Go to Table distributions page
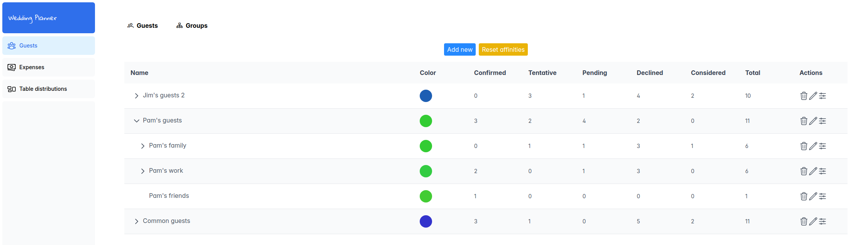 tap(43, 89)
